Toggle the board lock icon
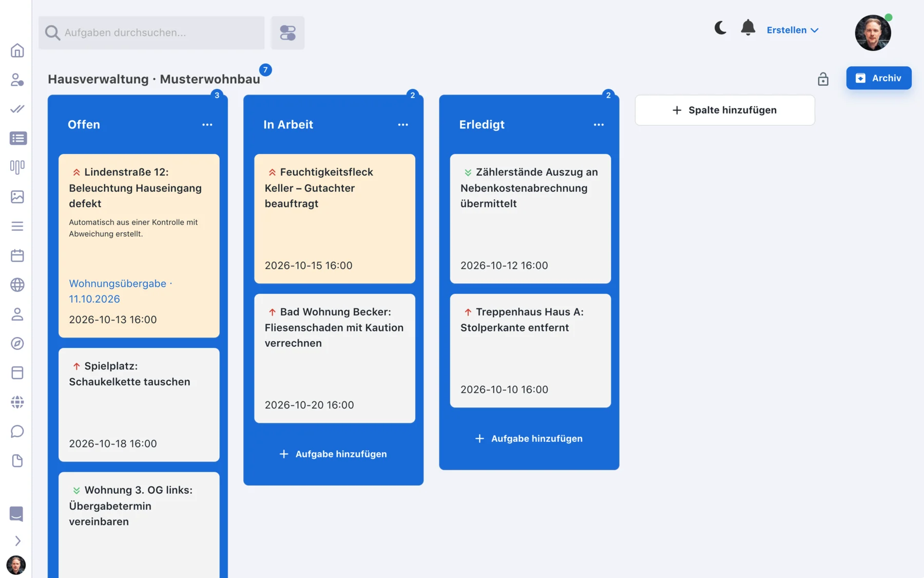Screen dimensions: 924x578 (x=823, y=79)
